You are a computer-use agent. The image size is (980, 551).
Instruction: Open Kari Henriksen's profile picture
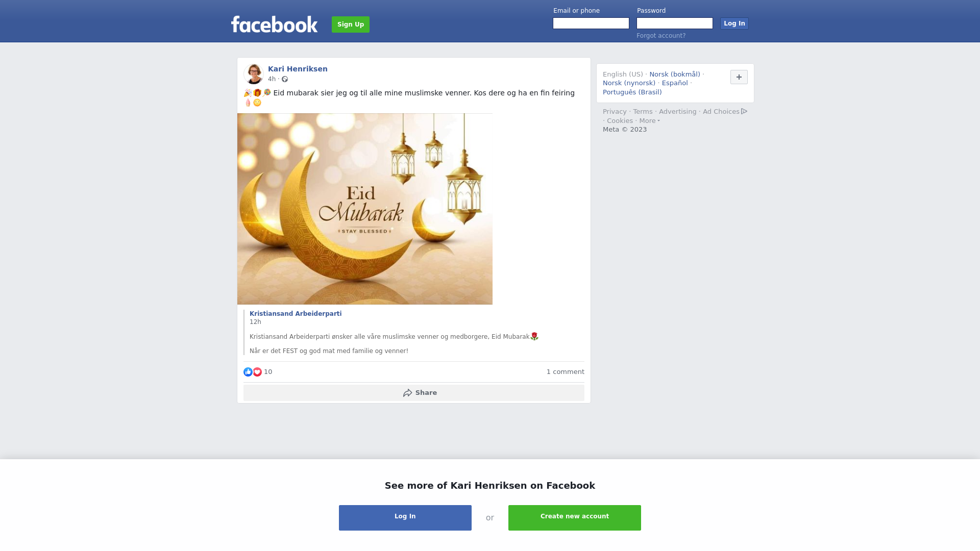[x=254, y=74]
